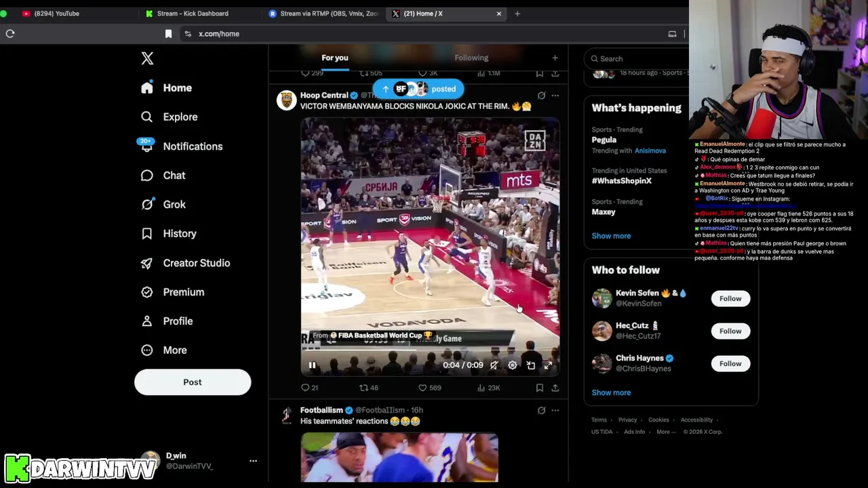Open video settings gear menu
868x488 pixels.
[x=512, y=365]
